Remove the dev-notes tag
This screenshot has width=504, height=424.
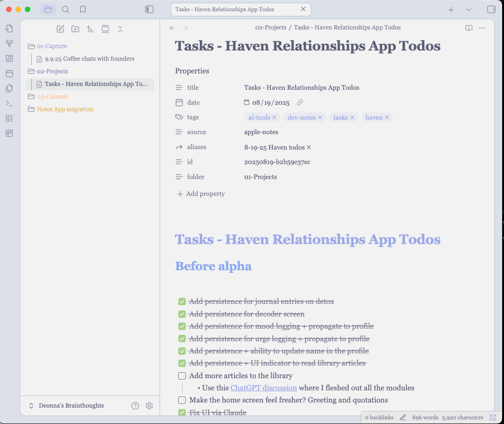(320, 117)
